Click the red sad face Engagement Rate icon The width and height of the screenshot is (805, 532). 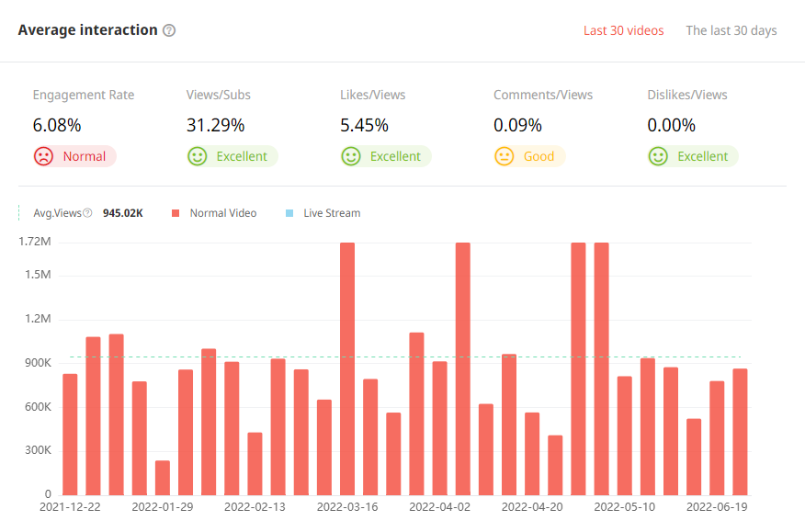[x=43, y=156]
